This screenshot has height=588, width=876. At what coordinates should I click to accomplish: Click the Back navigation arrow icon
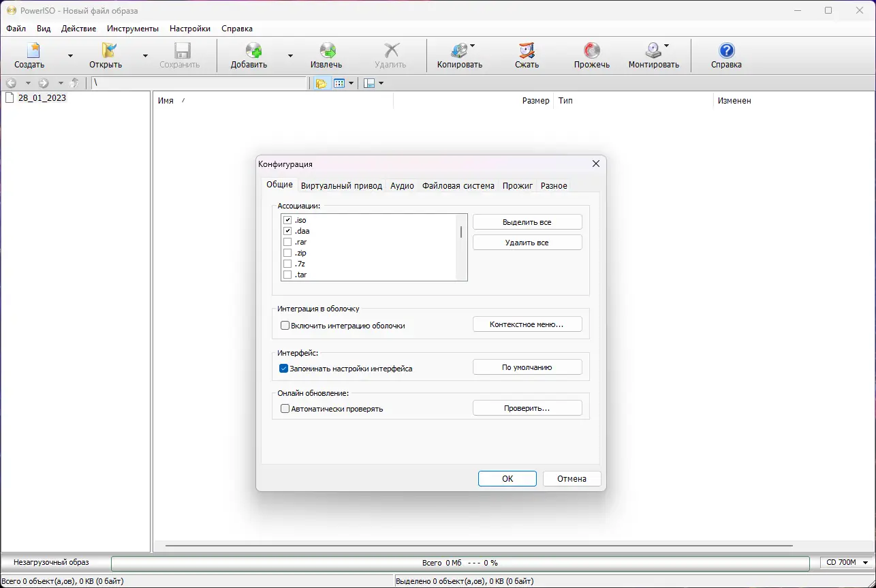click(x=12, y=83)
